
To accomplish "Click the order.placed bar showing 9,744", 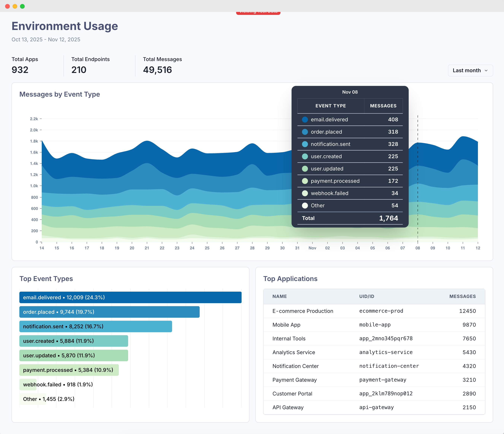I will tap(109, 312).
